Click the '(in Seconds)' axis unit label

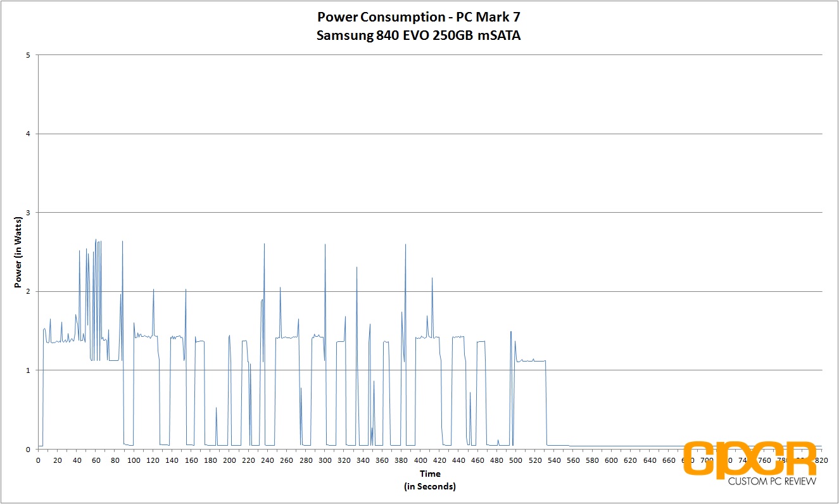[429, 486]
